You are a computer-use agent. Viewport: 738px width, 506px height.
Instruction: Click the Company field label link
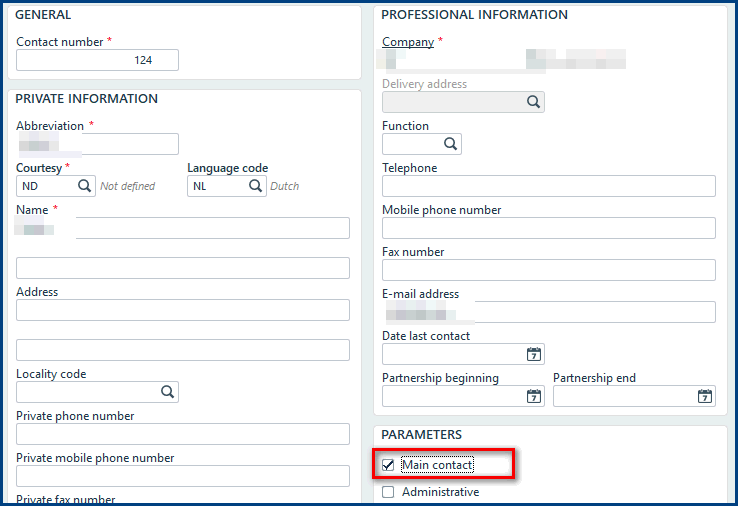pos(408,42)
